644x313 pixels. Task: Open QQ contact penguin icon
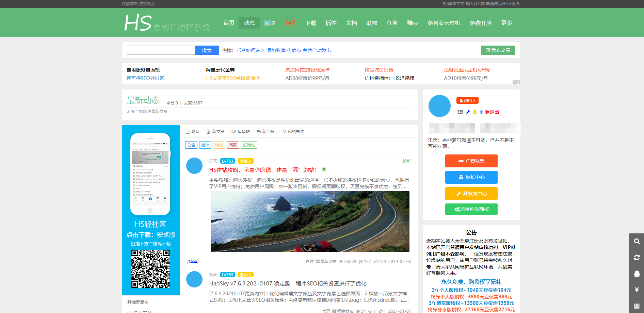[x=637, y=274]
